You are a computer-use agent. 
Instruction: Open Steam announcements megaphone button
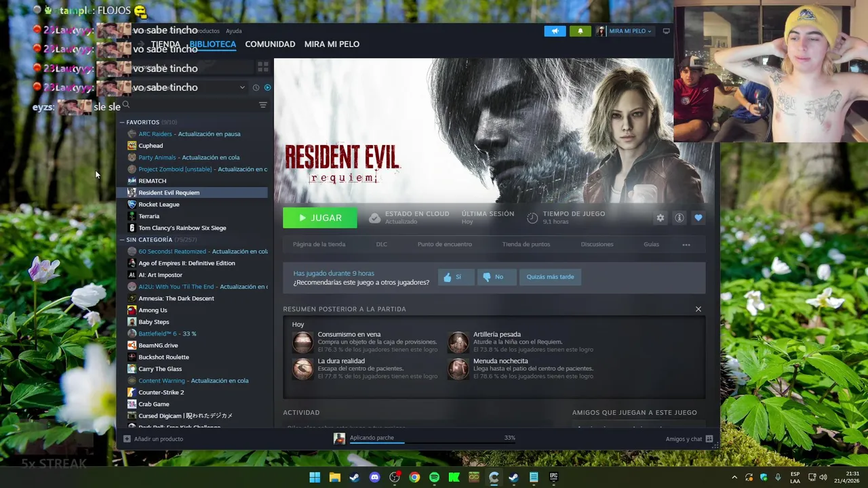click(555, 31)
